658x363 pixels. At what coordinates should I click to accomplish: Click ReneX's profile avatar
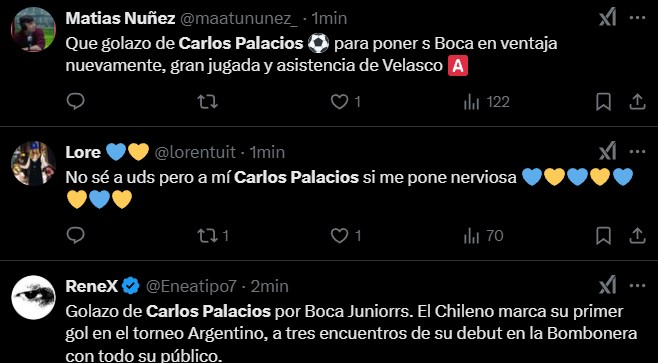click(33, 298)
